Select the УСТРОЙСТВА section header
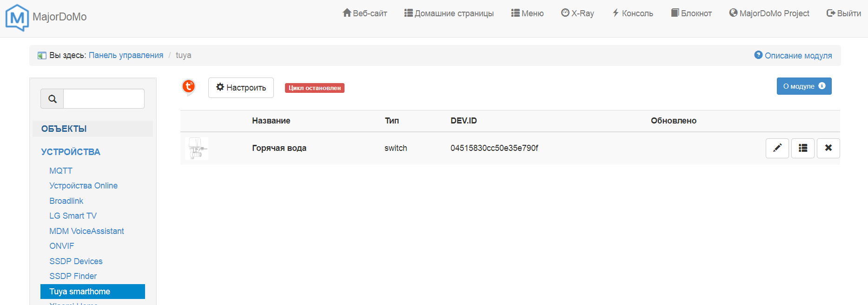 pyautogui.click(x=71, y=152)
